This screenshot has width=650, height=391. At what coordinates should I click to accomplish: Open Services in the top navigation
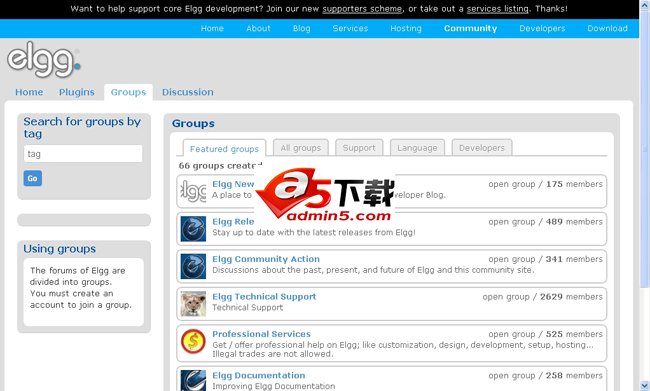tap(350, 28)
